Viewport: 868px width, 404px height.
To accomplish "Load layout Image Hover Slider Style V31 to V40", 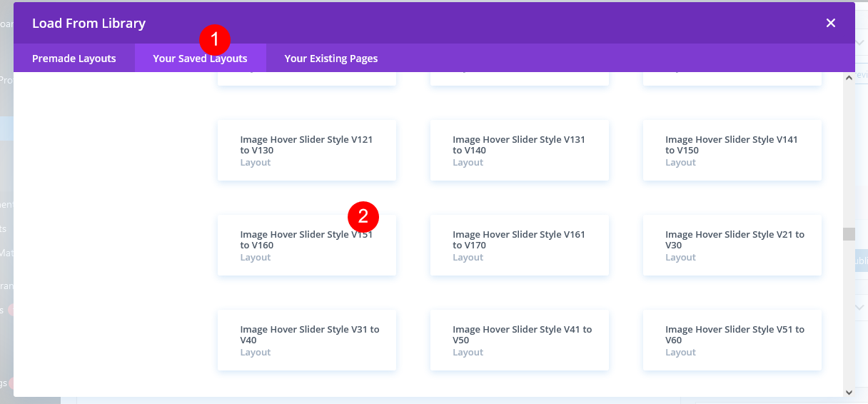I will point(307,340).
